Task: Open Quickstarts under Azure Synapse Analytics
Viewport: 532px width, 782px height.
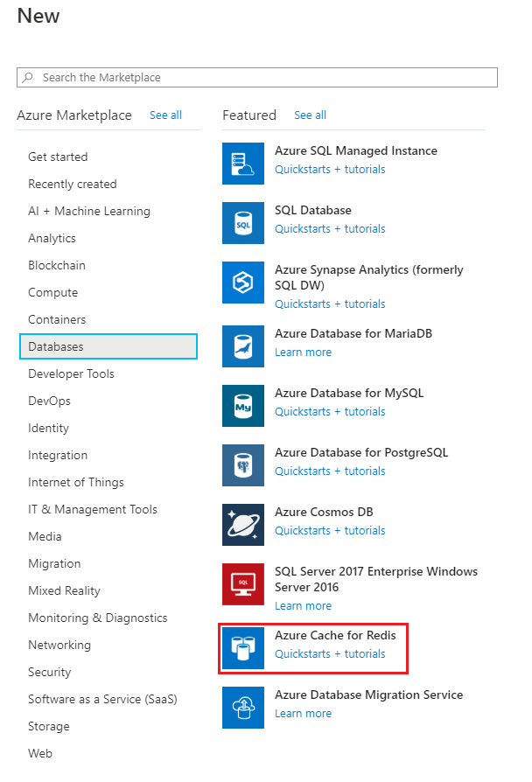Action: tap(330, 304)
